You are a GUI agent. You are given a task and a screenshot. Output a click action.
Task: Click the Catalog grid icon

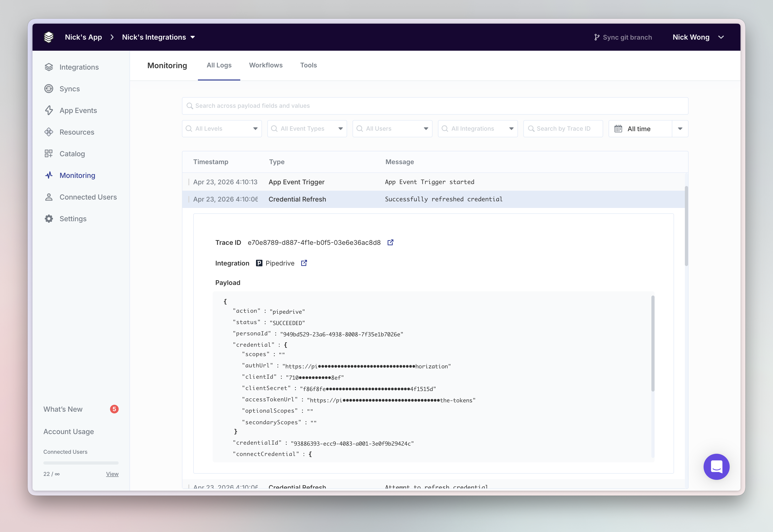pos(49,154)
